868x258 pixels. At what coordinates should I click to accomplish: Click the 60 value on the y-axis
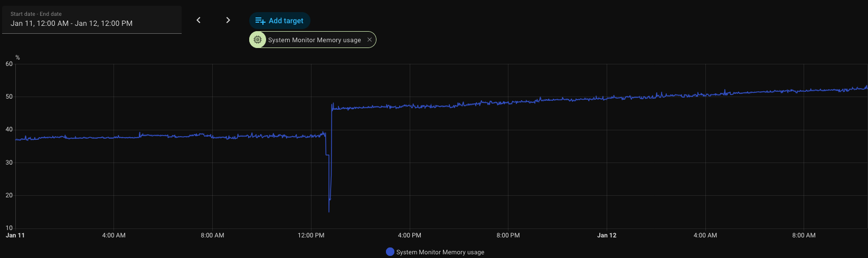9,64
